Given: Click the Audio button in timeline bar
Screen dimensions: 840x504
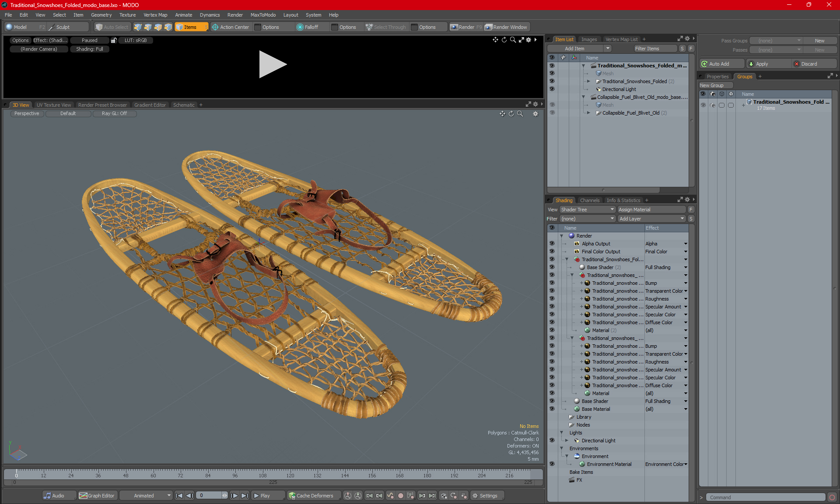Looking at the screenshot, I should pyautogui.click(x=54, y=496).
